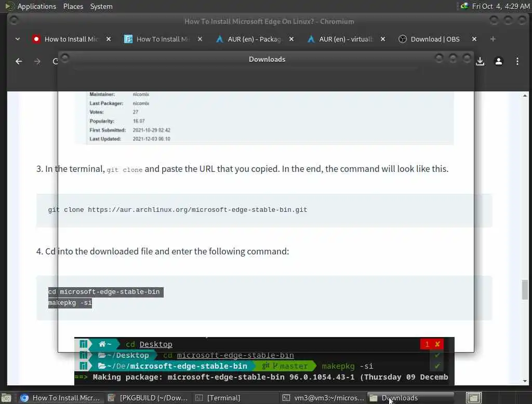Switch to 'Download | OBS' tab

click(x=435, y=39)
